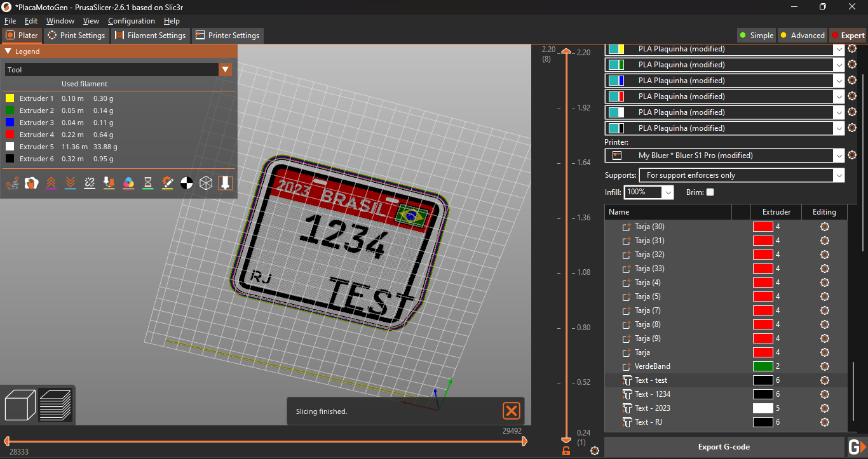Toggle retractions visibility

click(x=50, y=183)
